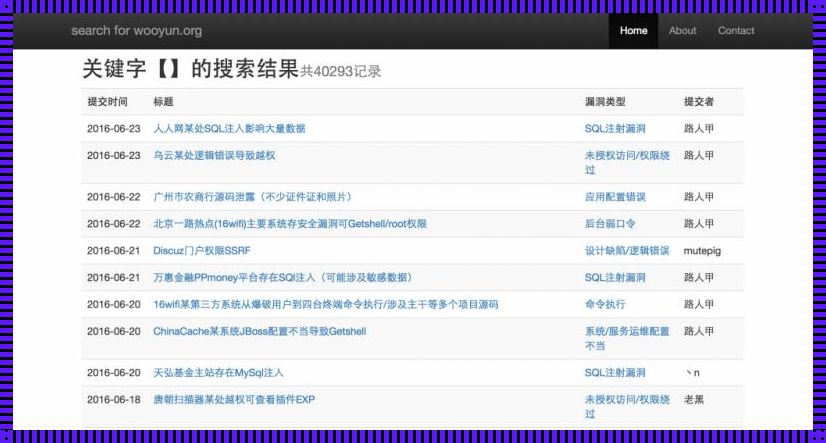Click the '共40293记录' record count text
Screen dimensions: 826x443
[340, 71]
